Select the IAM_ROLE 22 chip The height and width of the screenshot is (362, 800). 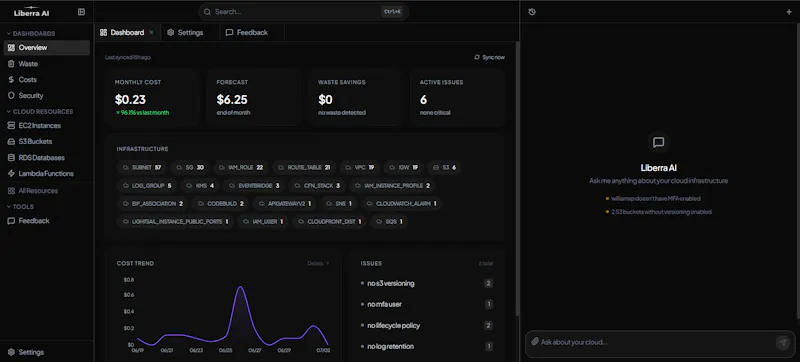pyautogui.click(x=241, y=167)
